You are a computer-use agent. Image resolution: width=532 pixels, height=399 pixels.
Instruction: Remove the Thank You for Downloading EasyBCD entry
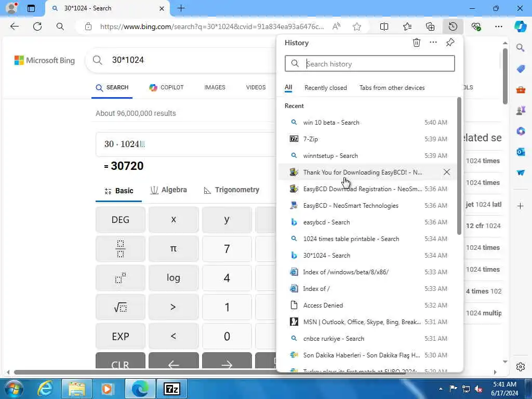(446, 172)
